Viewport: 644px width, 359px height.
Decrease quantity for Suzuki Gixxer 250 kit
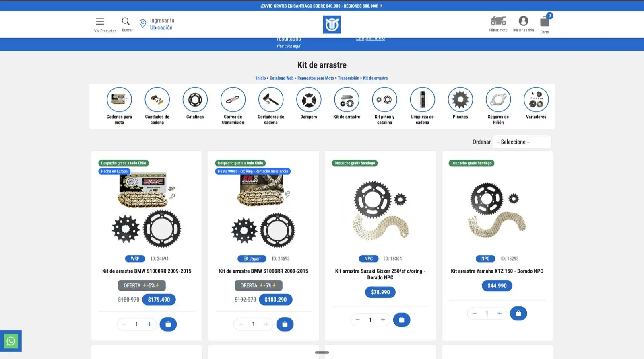point(357,320)
